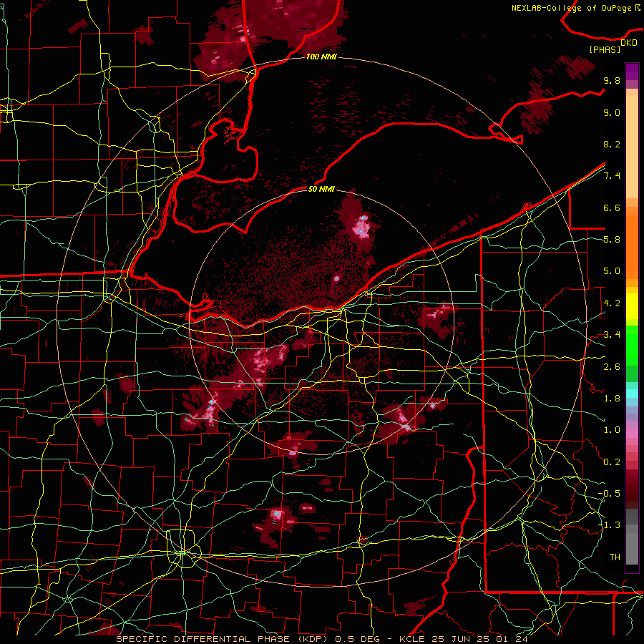Screen dimensions: 644x644
Task: Click the 5.8 scale value
Action: tap(612, 240)
